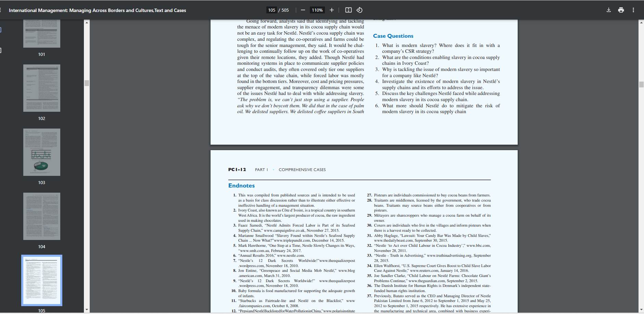
Task: Select the highlighted page 105 thumbnail
Action: (42, 280)
